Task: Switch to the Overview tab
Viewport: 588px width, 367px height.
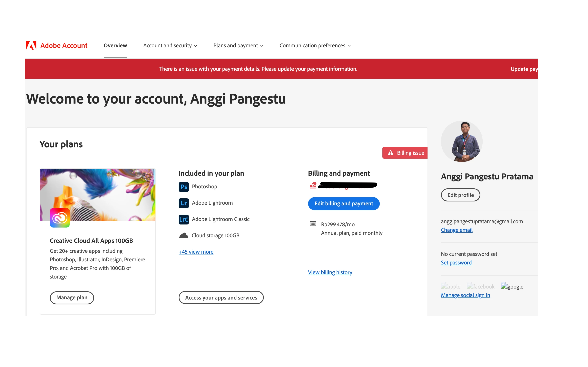Action: coord(115,46)
